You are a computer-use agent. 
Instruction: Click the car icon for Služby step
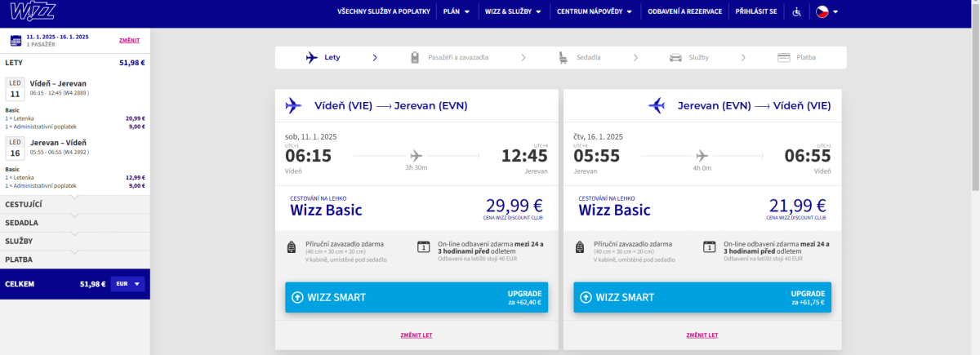pyautogui.click(x=675, y=57)
